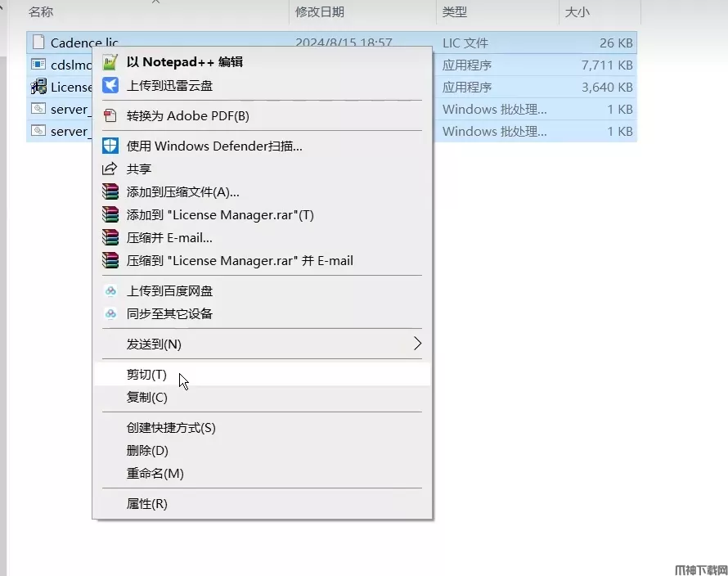Select 复制(C) to copy files
Viewport: 728px width, 576px height.
coord(262,397)
